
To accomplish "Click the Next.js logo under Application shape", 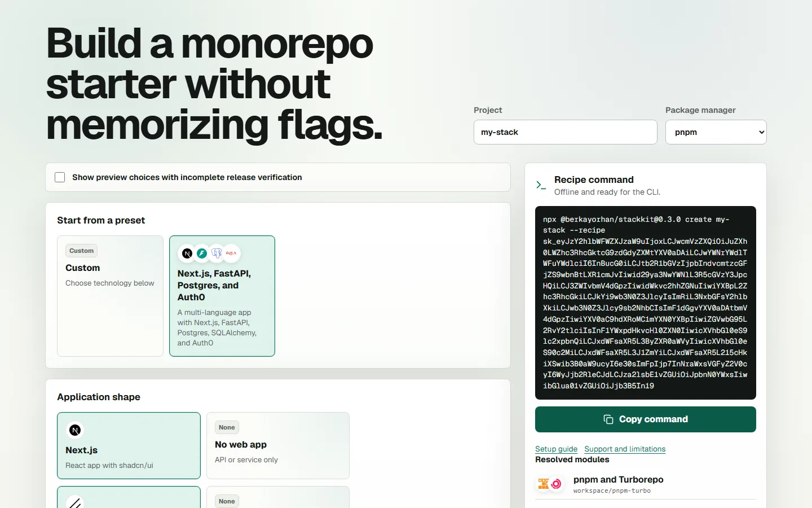I will click(75, 430).
